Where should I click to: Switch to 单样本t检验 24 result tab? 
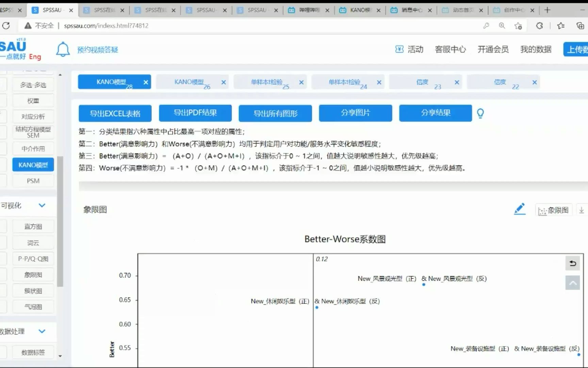[347, 82]
